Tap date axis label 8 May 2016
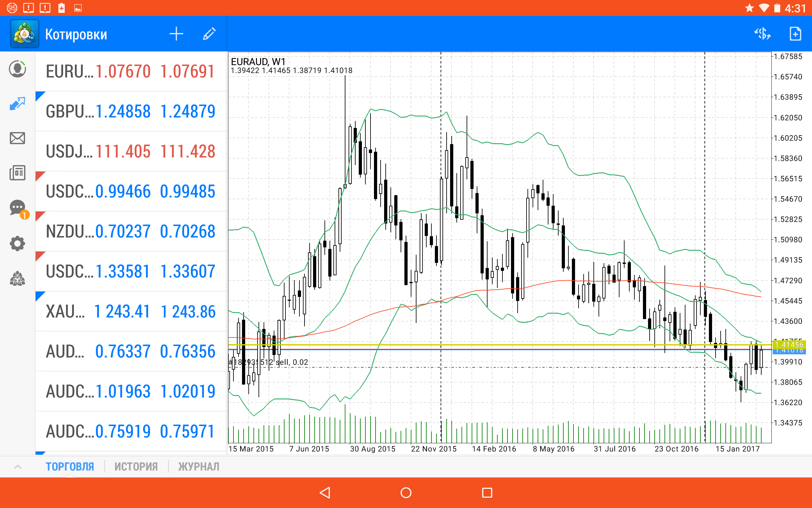 point(553,449)
